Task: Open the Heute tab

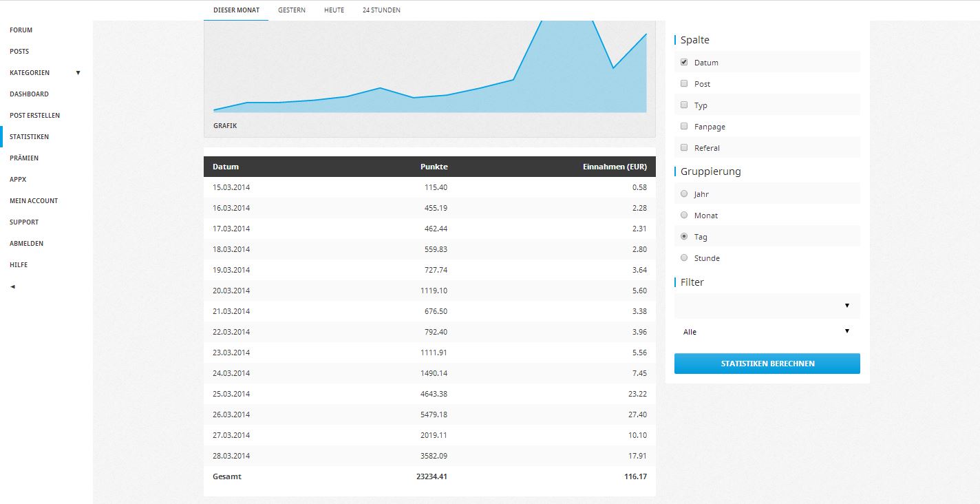Action: pos(334,10)
